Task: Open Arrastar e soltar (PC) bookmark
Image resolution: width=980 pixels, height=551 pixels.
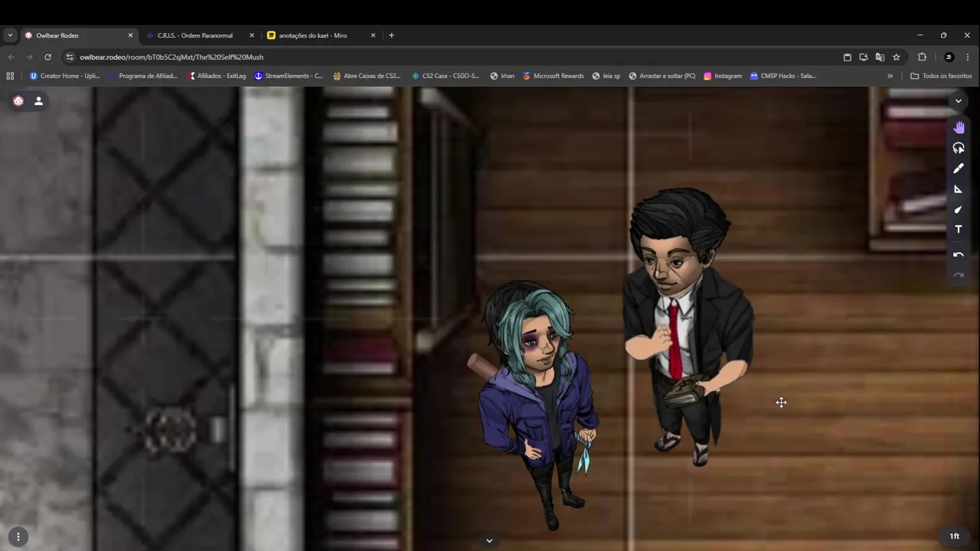Action: click(x=662, y=76)
